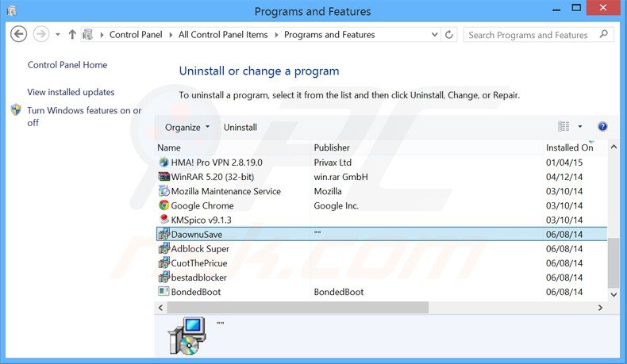Screen dimensions: 627x364
Task: Click the change view icon
Action: point(564,127)
